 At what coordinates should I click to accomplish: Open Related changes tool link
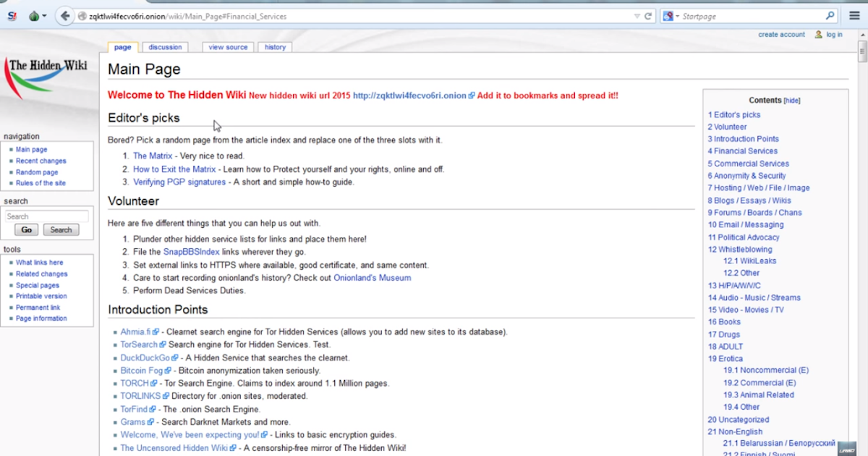[42, 274]
